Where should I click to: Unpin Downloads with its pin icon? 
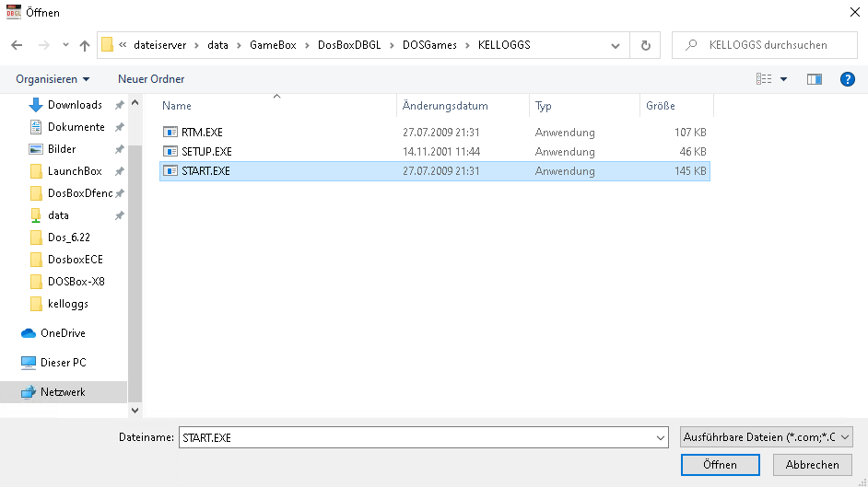(x=119, y=105)
